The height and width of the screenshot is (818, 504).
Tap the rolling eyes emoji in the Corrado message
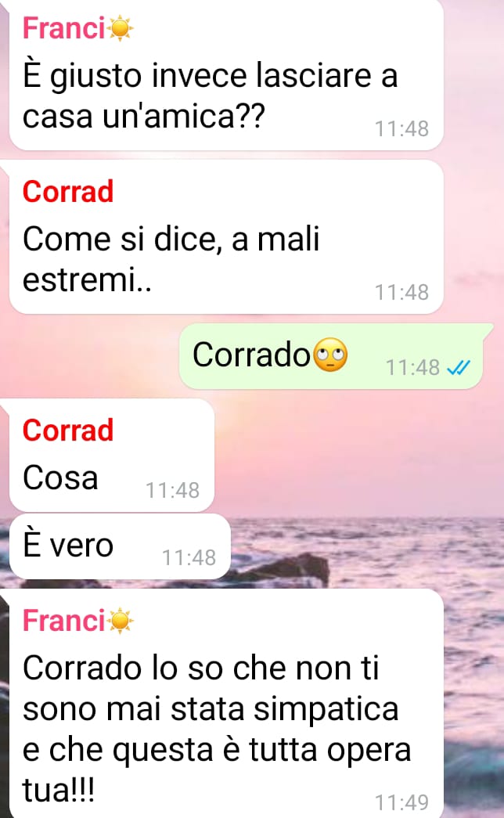(330, 355)
